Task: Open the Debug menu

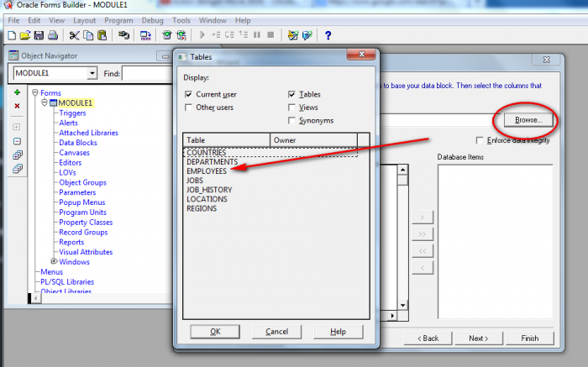Action: pos(153,19)
